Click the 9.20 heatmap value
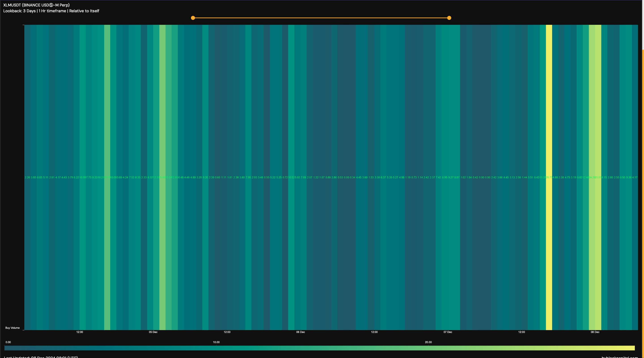This screenshot has width=644, height=358. [x=205, y=177]
